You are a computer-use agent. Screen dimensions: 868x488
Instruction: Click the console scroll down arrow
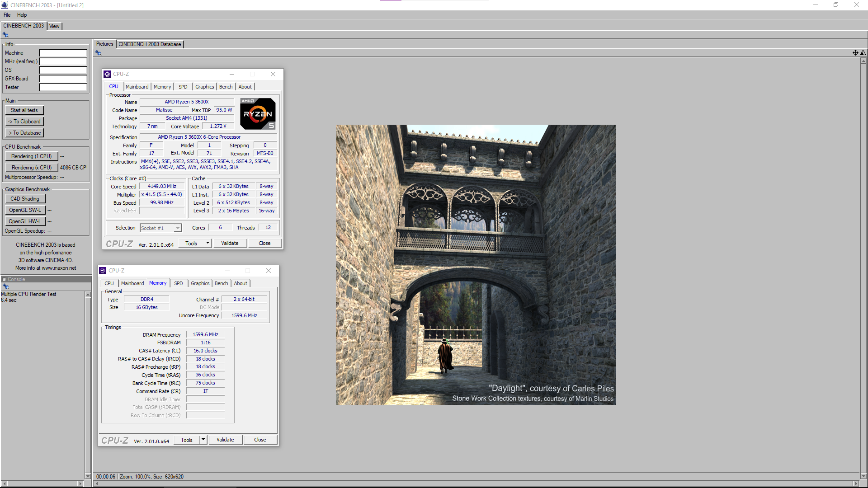point(88,476)
